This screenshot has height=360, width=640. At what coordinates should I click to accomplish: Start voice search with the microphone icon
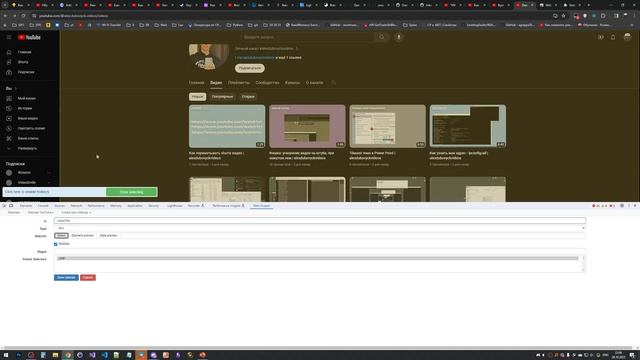click(399, 37)
